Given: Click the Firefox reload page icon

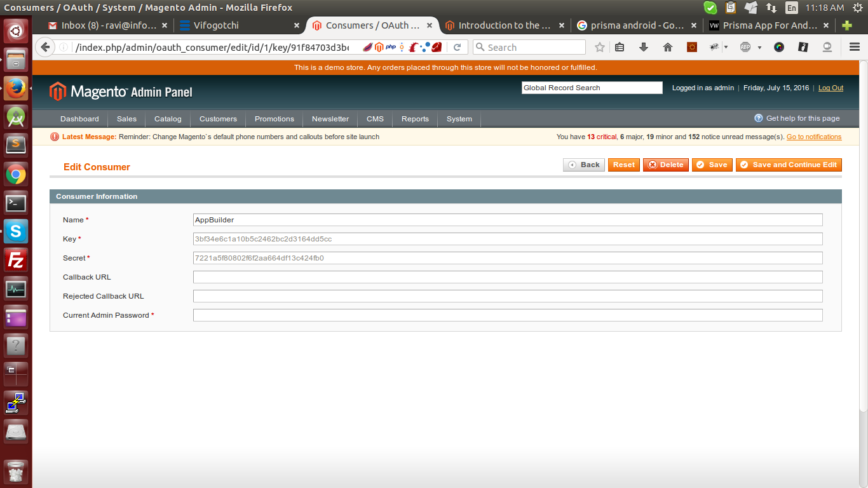Looking at the screenshot, I should 457,47.
